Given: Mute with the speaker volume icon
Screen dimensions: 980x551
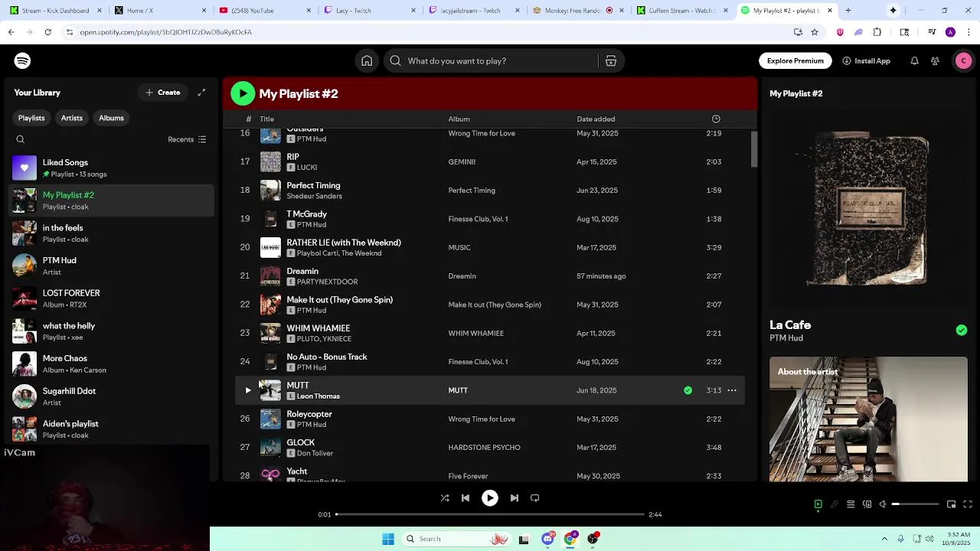Looking at the screenshot, I should point(883,504).
